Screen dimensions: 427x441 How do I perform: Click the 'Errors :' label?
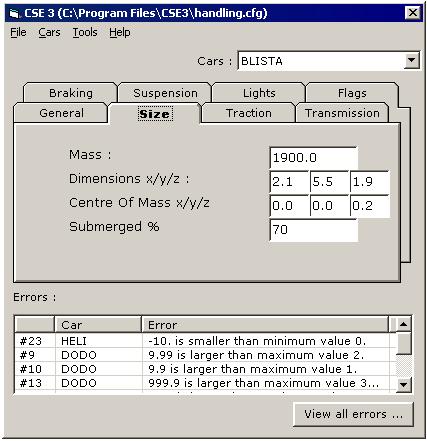35,297
